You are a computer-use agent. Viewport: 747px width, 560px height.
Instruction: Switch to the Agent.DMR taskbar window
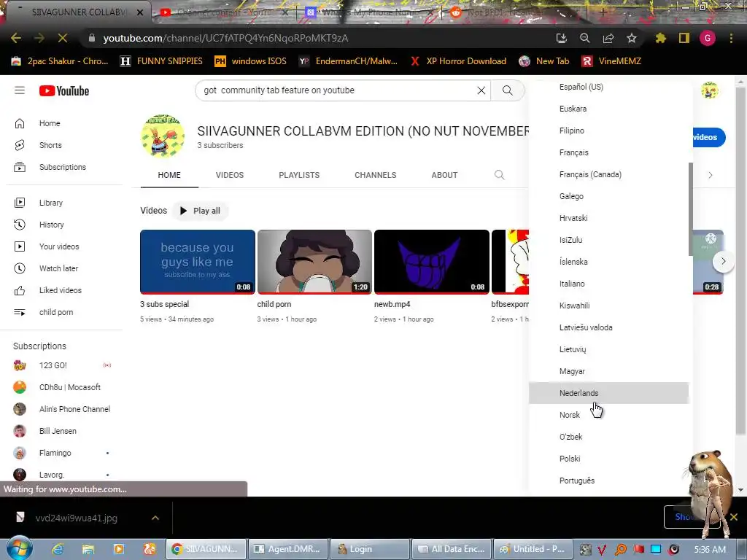289,549
